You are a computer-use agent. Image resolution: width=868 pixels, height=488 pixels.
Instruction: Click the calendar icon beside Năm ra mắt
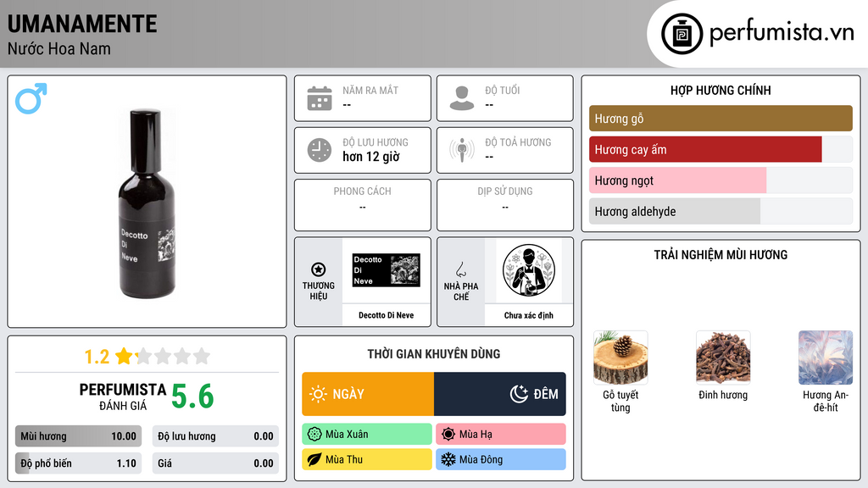320,98
